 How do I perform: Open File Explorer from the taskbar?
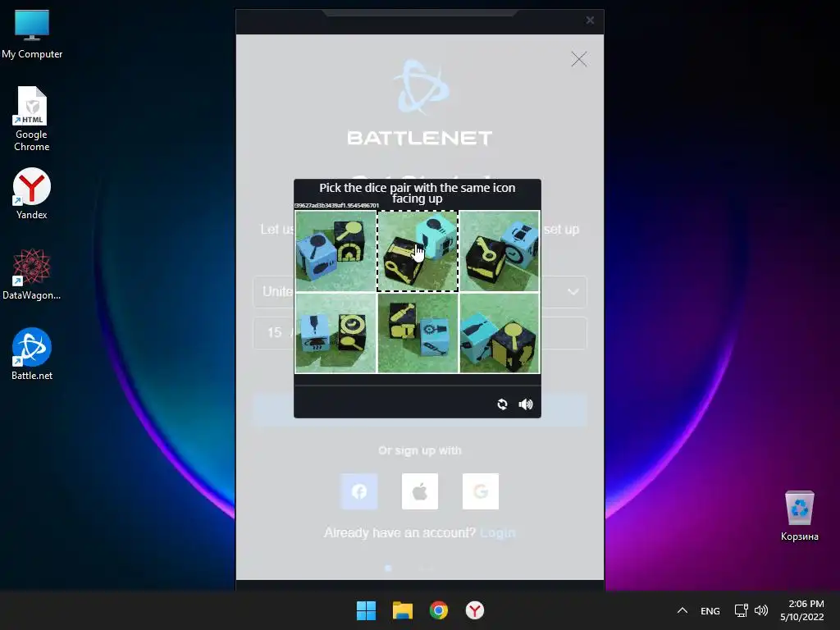point(402,610)
